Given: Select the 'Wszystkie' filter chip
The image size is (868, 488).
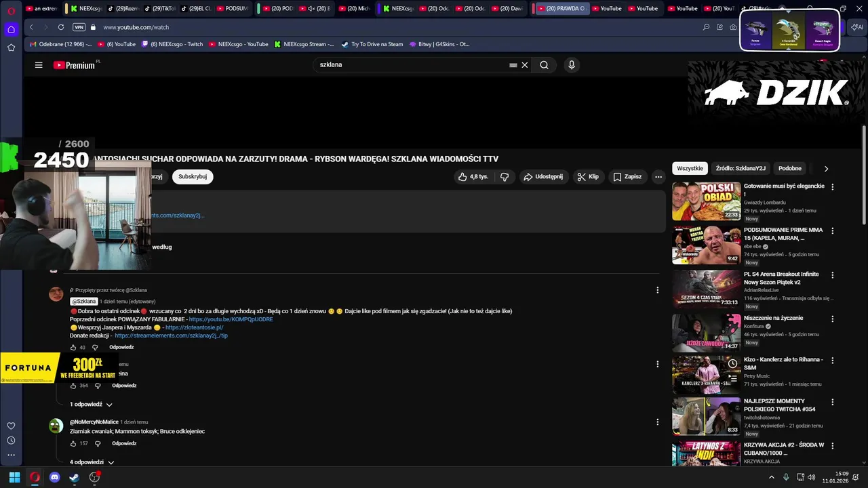Looking at the screenshot, I should pos(690,168).
